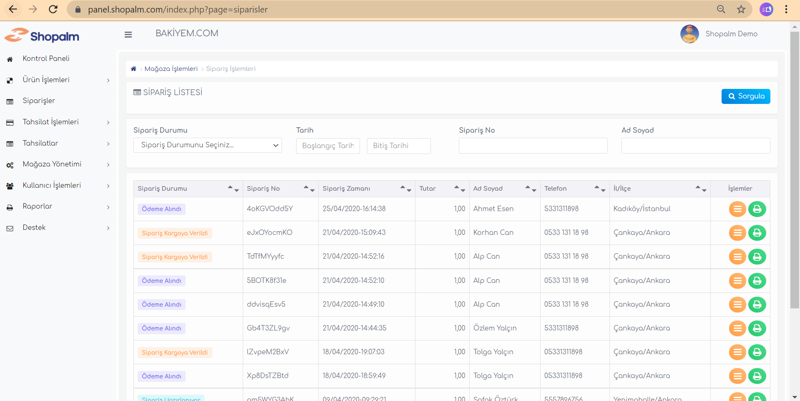Click the hamburger menu icon beside BAKİYEM.COM
This screenshot has height=401, width=800.
[128, 34]
